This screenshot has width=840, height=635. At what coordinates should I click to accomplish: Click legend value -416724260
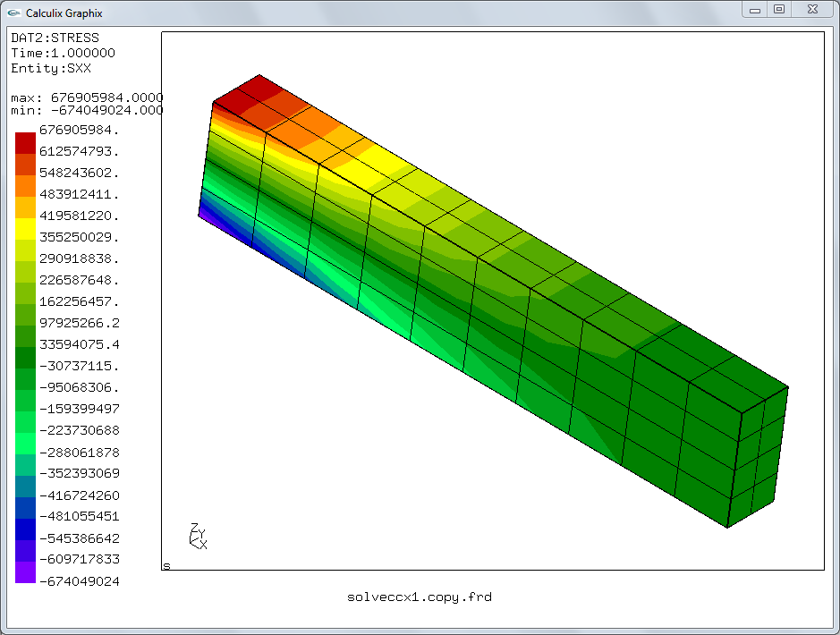click(80, 495)
